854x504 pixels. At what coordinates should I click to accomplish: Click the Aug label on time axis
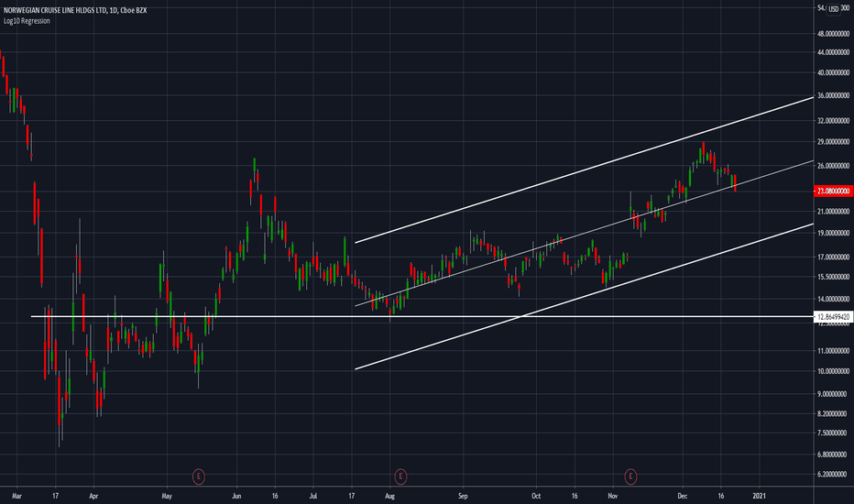point(389,496)
